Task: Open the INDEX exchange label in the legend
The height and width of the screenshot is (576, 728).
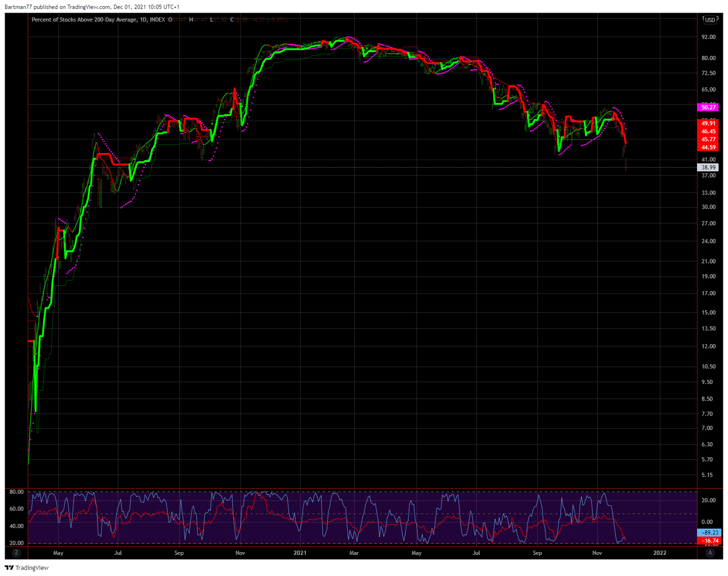Action: point(158,20)
